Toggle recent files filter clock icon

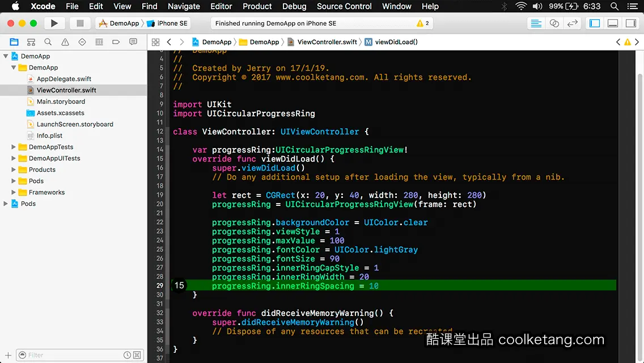tap(128, 355)
